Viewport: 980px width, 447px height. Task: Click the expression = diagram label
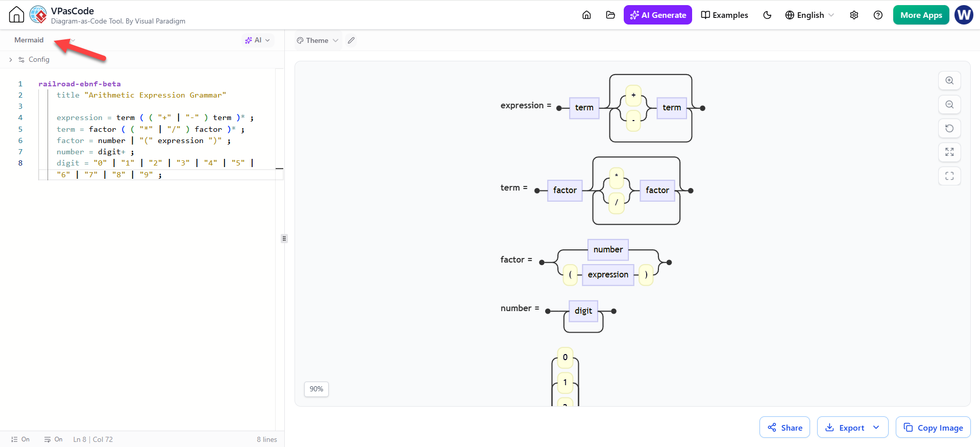(526, 105)
